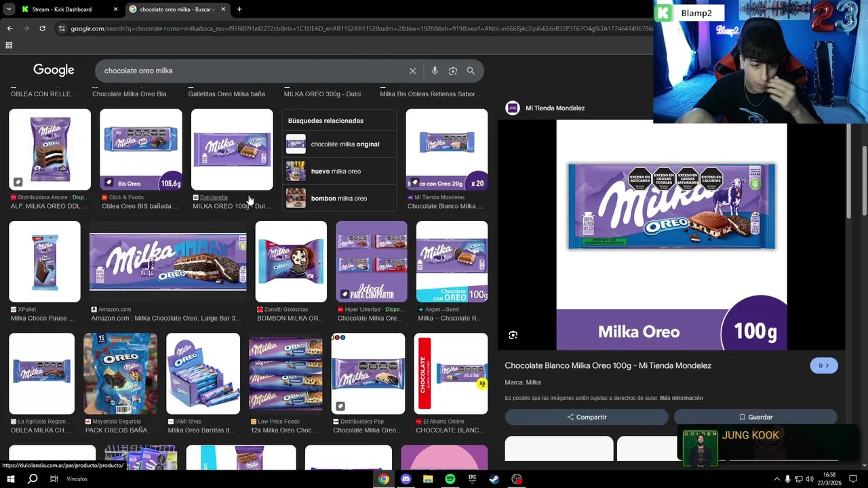The image size is (868, 488).
Task: Open the Chocolate Blanco Milka Oreo 100g title
Action: click(608, 365)
